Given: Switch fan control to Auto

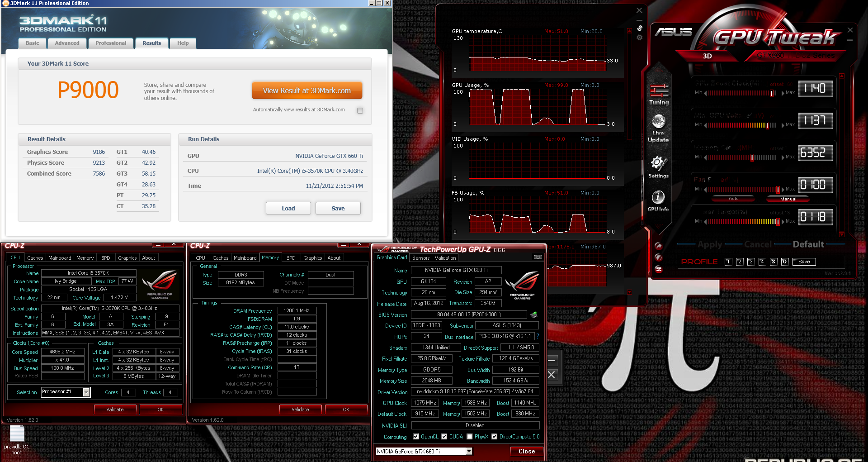Looking at the screenshot, I should pos(733,199).
